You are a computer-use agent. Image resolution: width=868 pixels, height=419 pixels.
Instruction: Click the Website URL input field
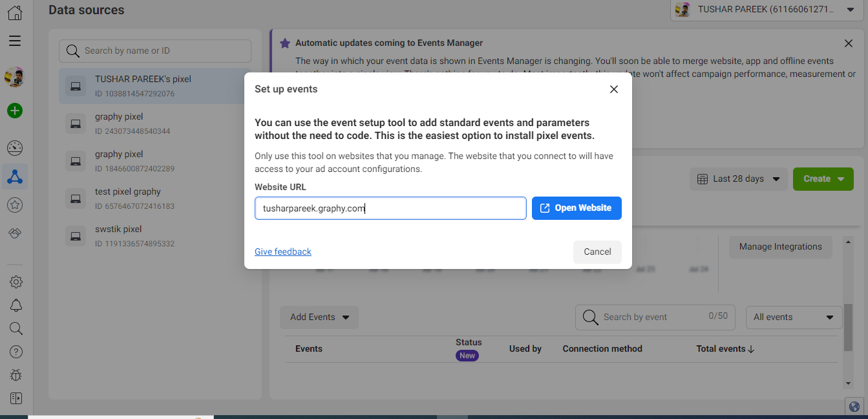[x=390, y=208]
